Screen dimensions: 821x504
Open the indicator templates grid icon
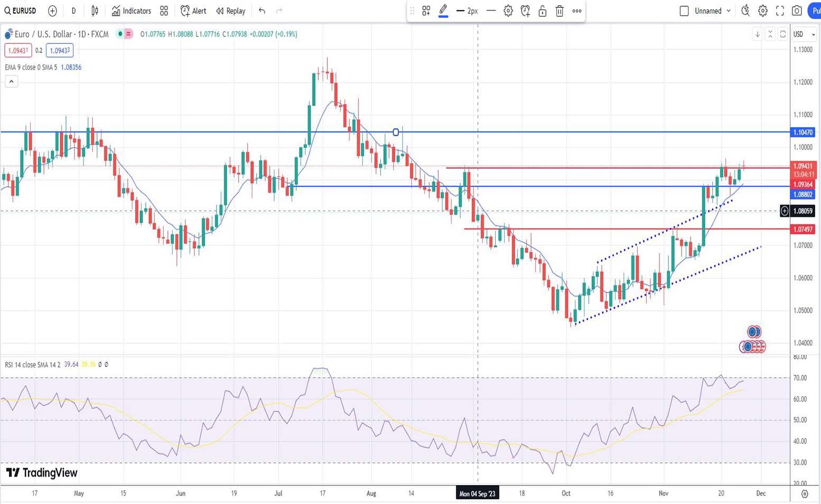[164, 11]
